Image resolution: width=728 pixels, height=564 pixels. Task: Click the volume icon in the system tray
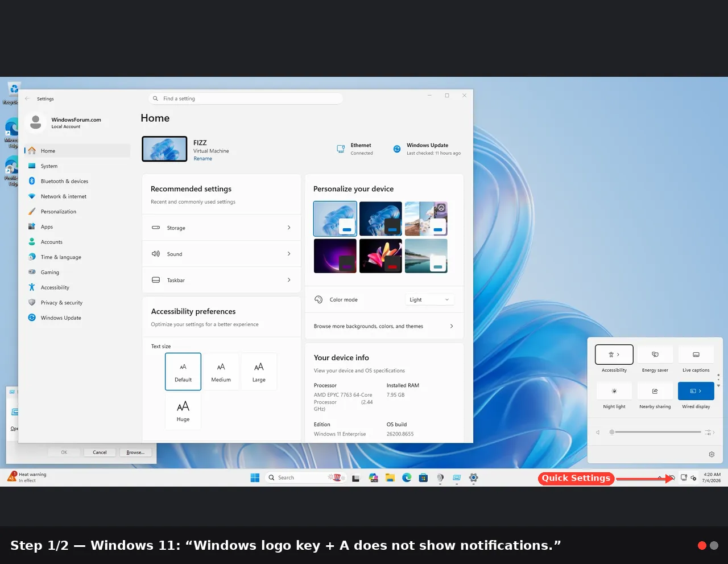pyautogui.click(x=693, y=478)
